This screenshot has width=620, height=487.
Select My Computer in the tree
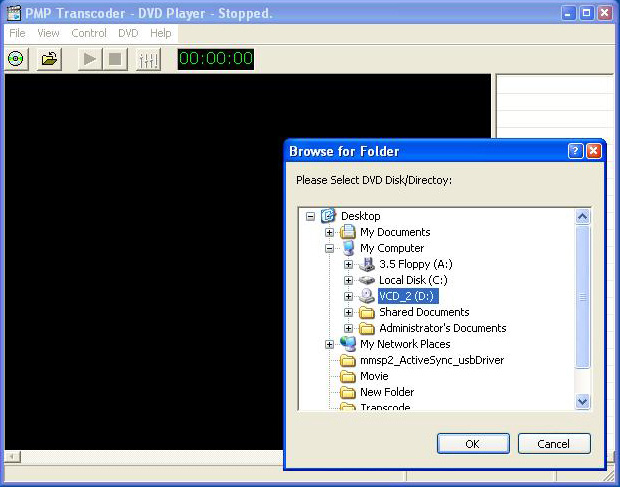coord(392,248)
